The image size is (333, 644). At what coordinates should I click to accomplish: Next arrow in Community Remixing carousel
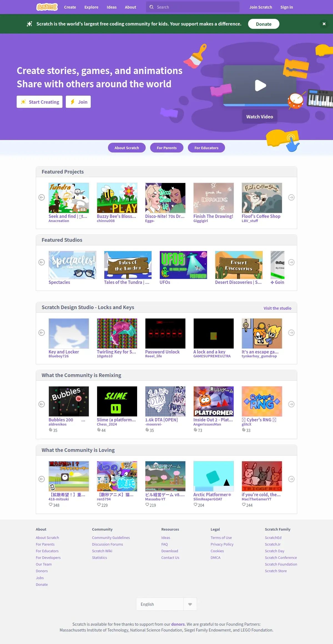coord(291,404)
